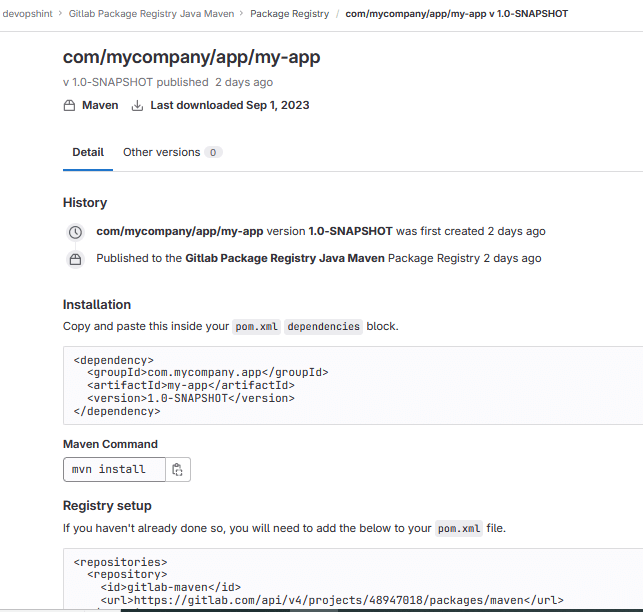The image size is (643, 612).
Task: Click the artifactId my-app line
Action: (191, 386)
